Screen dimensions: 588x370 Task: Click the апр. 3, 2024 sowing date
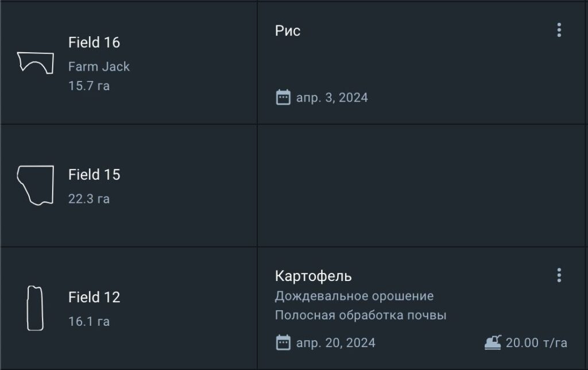coord(332,98)
